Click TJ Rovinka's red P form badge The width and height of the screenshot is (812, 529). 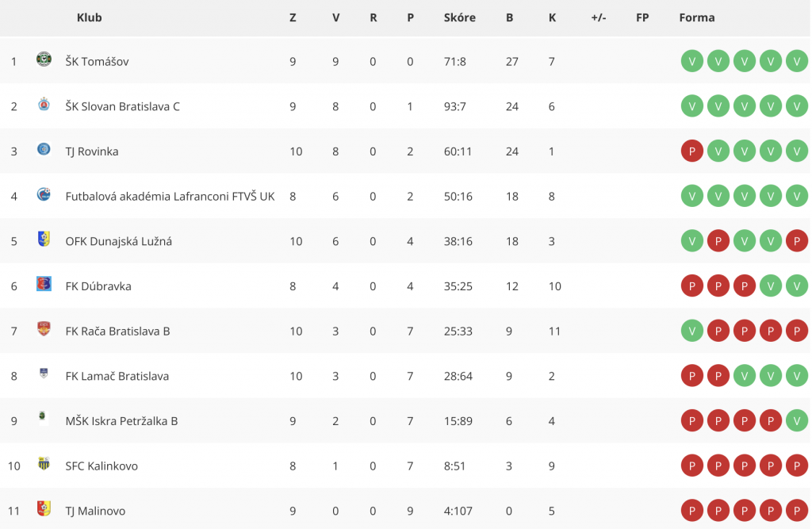pos(691,151)
